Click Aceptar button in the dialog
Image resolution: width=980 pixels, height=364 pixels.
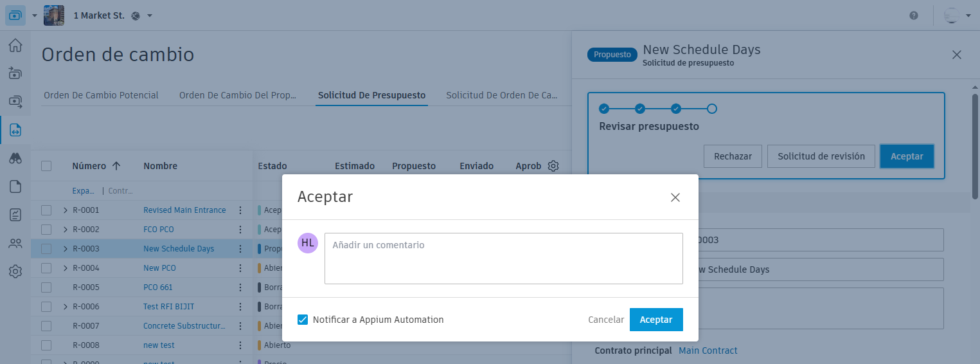(656, 320)
